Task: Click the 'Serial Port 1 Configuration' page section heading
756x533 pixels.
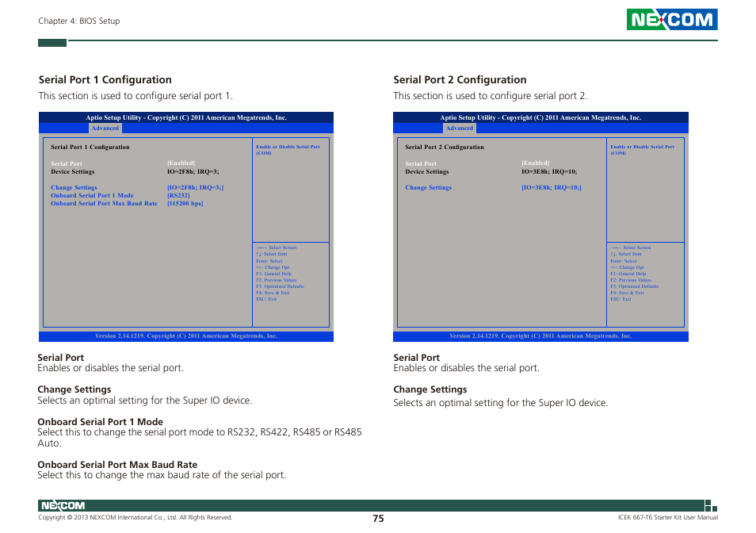Action: (105, 79)
